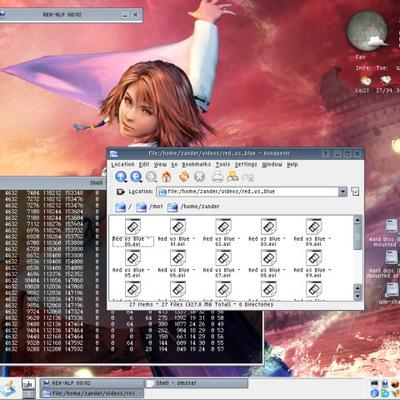Open the Tools menu

[x=223, y=165]
